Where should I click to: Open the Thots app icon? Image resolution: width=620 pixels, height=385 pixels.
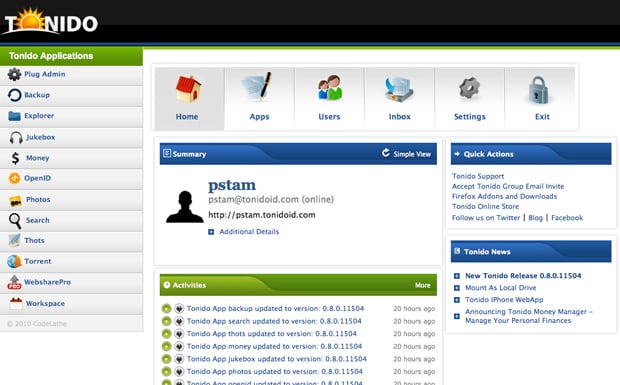[15, 240]
